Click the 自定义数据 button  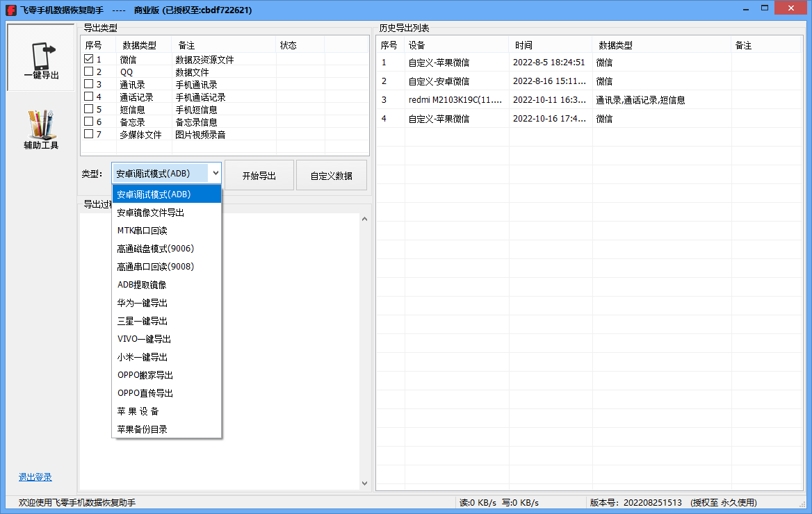click(x=332, y=174)
